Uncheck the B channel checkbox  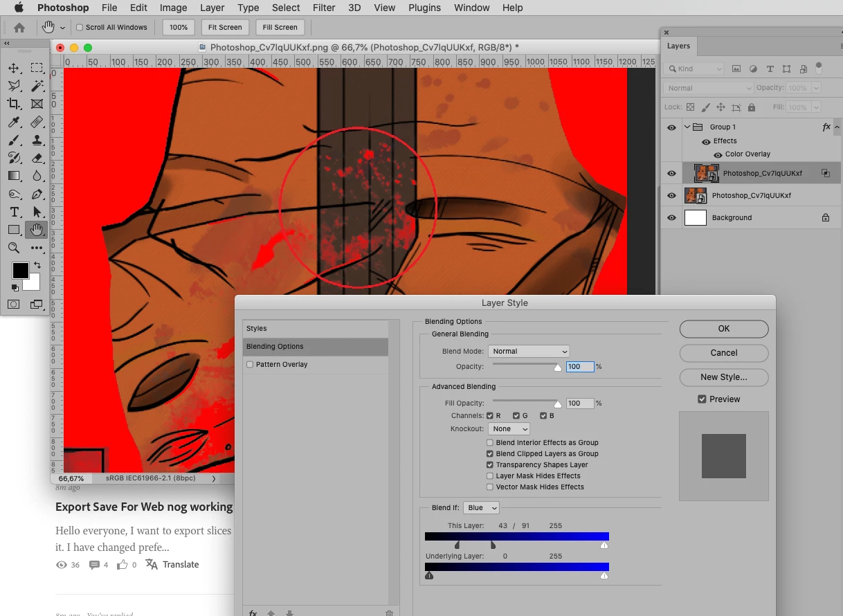coord(544,416)
